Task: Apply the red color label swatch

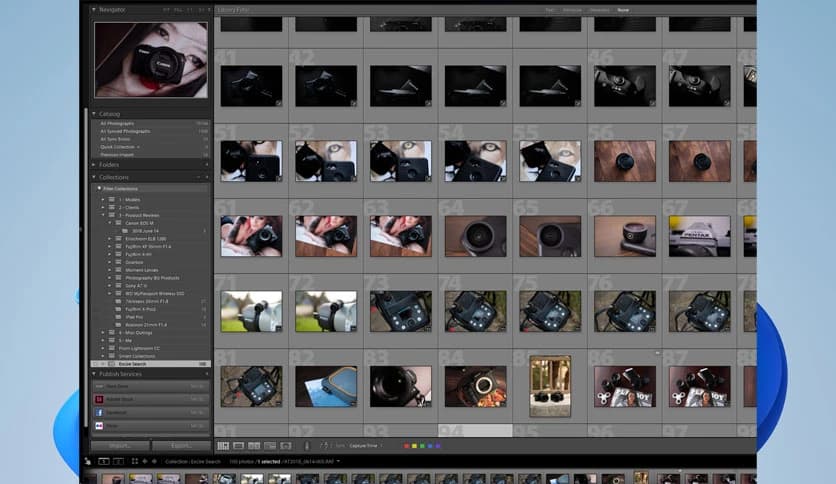Action: point(406,445)
